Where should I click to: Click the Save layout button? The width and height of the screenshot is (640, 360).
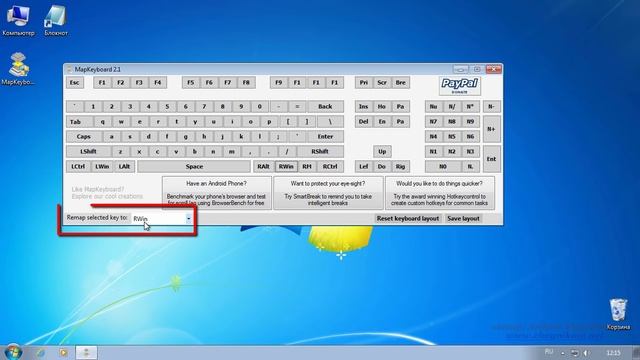[x=463, y=219]
